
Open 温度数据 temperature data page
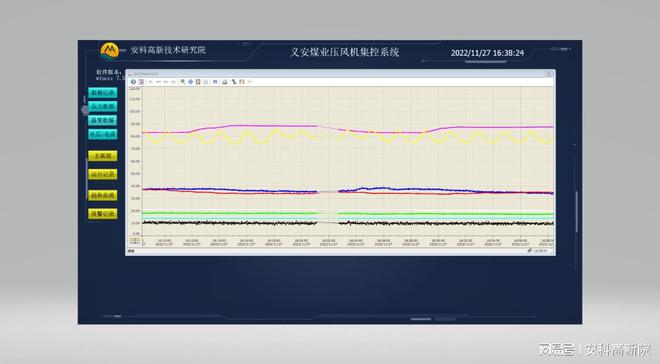coord(103,120)
